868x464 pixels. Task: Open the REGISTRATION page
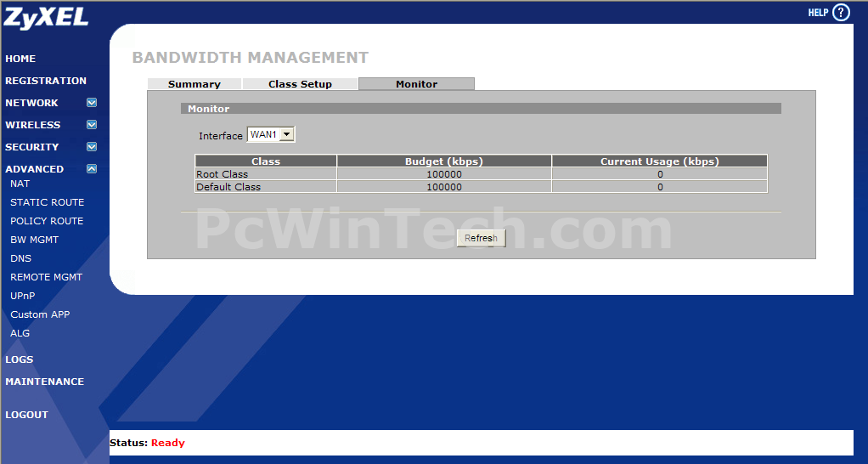coord(46,81)
